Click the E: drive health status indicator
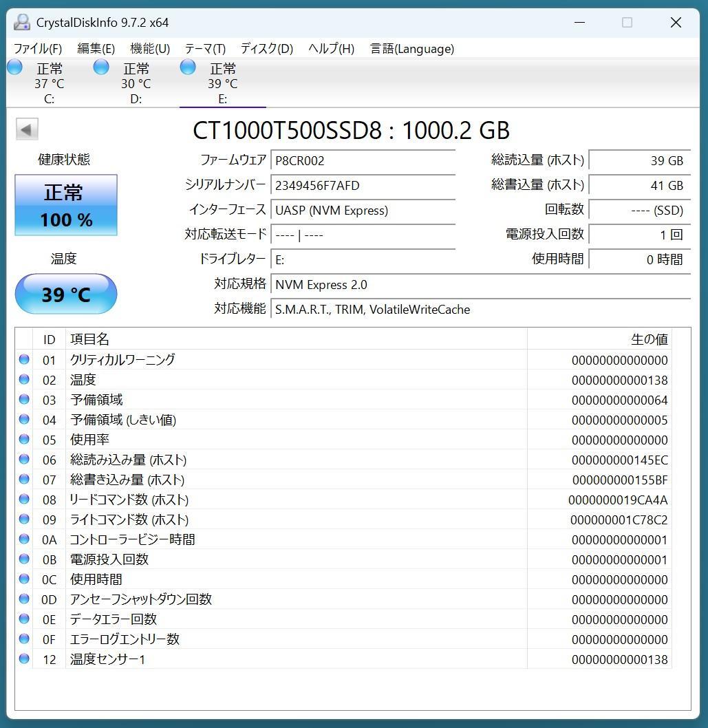This screenshot has width=708, height=728. coord(187,66)
